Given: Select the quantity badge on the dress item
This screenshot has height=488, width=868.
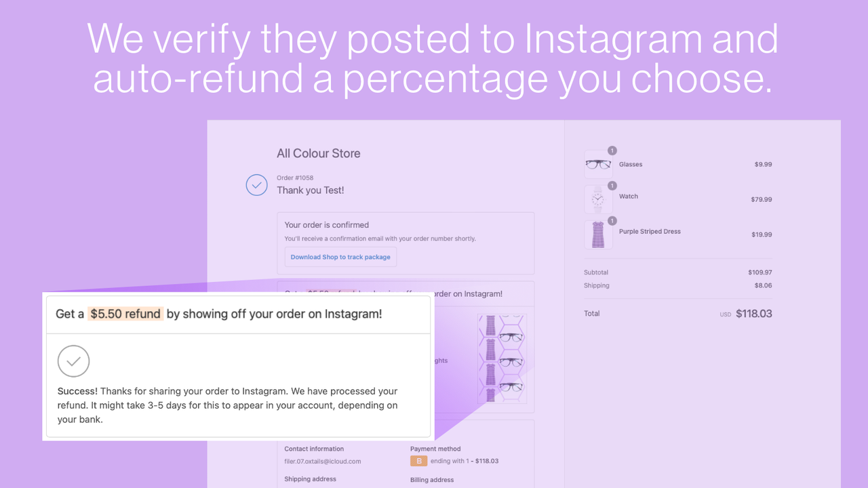Looking at the screenshot, I should coord(611,220).
